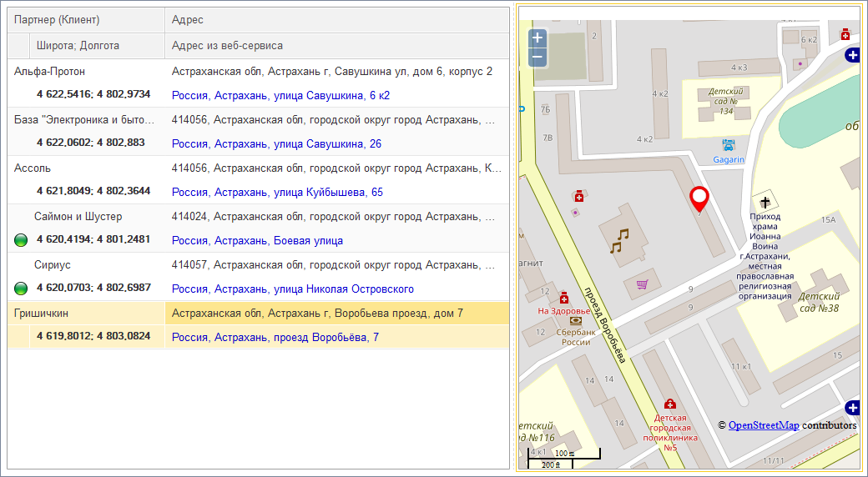
Task: Click the church cross icon on the map
Action: (765, 202)
